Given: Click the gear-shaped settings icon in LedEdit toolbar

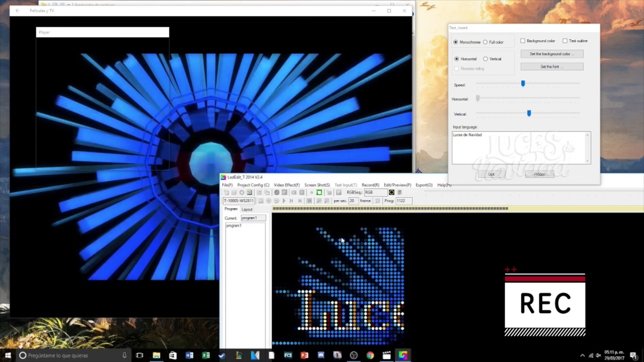Looking at the screenshot, I should pyautogui.click(x=242, y=193).
